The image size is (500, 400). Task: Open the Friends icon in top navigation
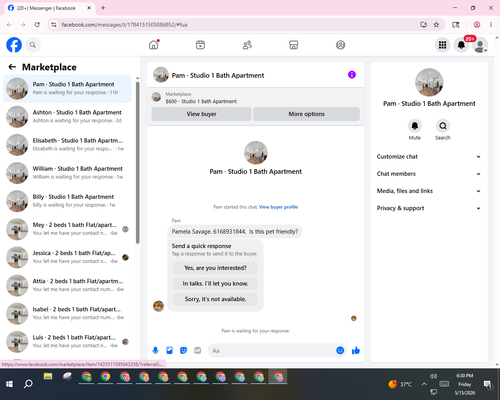click(247, 45)
